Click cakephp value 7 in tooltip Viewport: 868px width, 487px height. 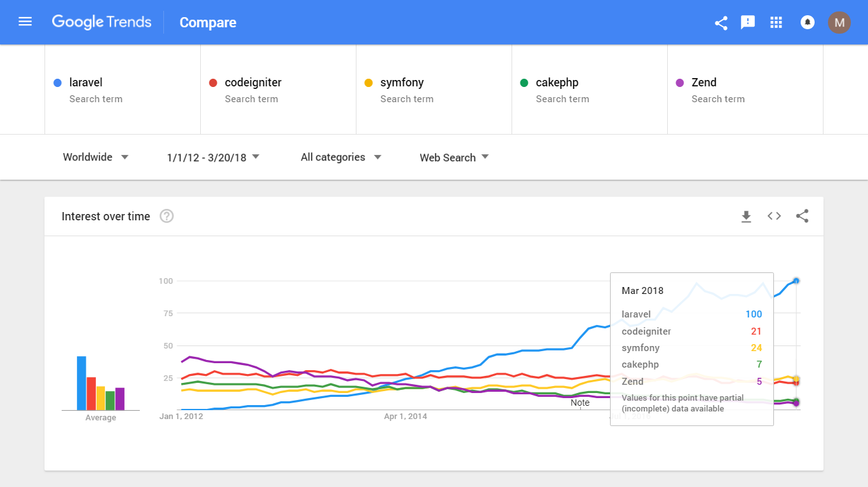[x=759, y=364]
